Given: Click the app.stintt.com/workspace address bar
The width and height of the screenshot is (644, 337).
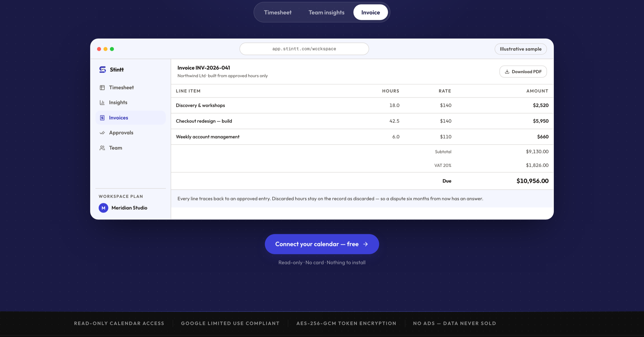Looking at the screenshot, I should click(304, 49).
